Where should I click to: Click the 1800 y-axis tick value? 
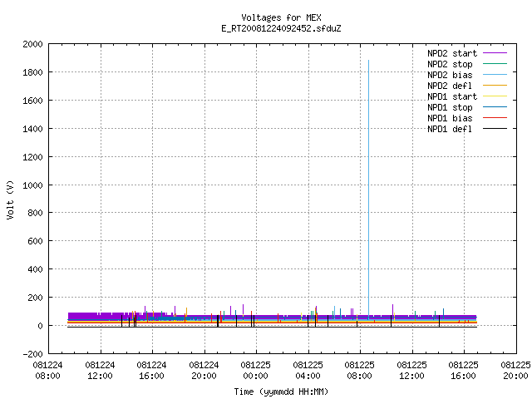(x=32, y=72)
